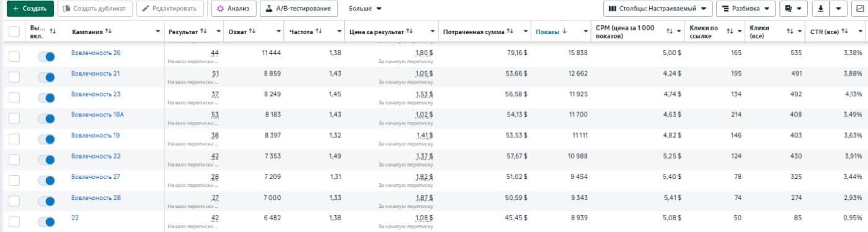Click sort arrows beside CTR (все)

coord(844,31)
